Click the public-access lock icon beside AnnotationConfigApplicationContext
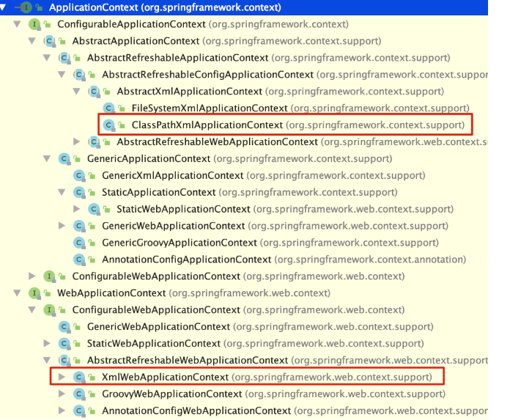 92,259
